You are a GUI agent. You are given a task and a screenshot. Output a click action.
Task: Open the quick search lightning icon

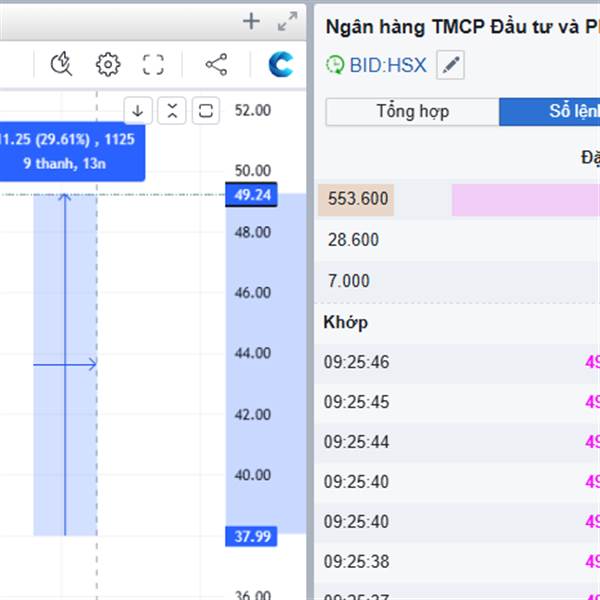61,64
